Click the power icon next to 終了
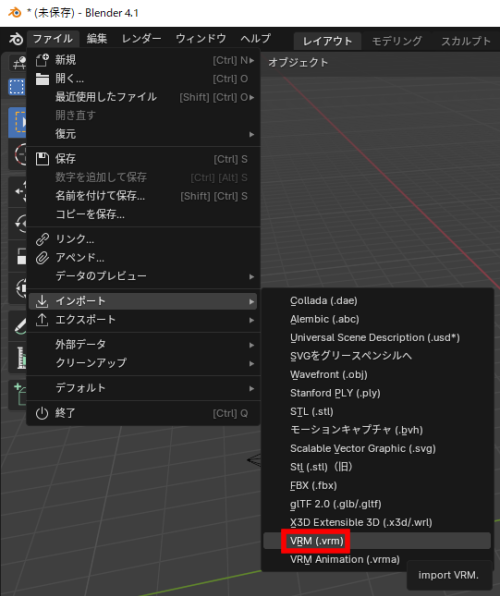Image resolution: width=500 pixels, height=596 pixels. pos(42,413)
